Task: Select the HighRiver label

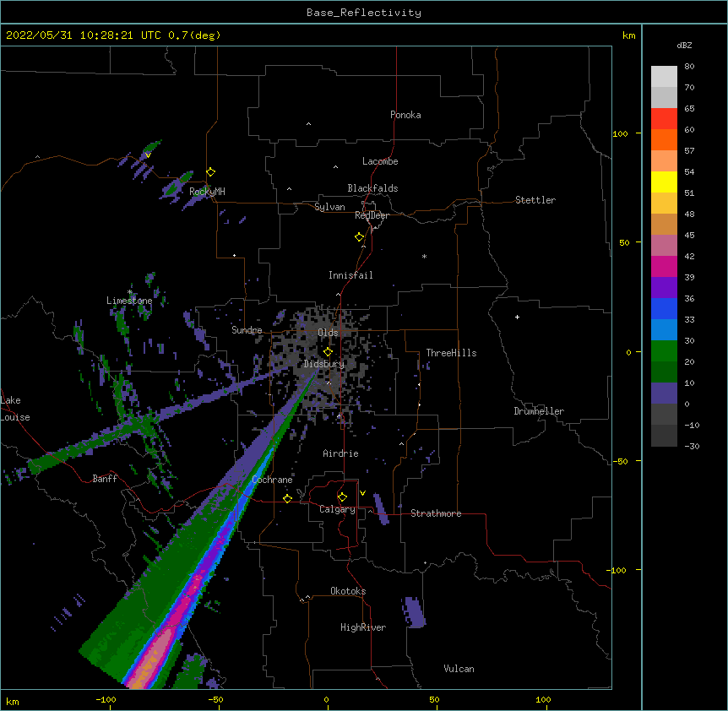Action: click(363, 627)
